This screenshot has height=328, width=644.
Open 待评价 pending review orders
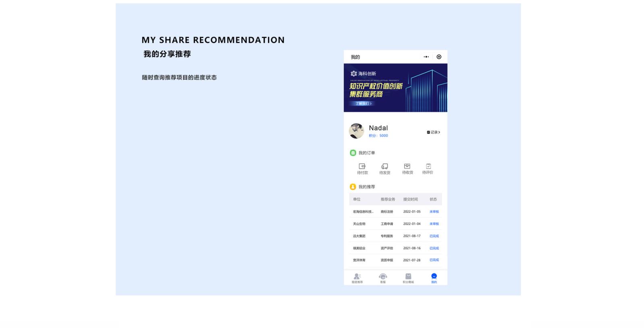click(x=428, y=169)
